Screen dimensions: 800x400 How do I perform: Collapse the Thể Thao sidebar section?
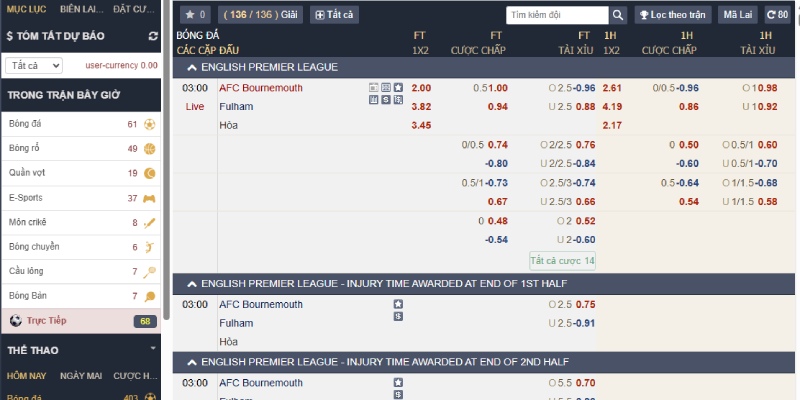[153, 349]
